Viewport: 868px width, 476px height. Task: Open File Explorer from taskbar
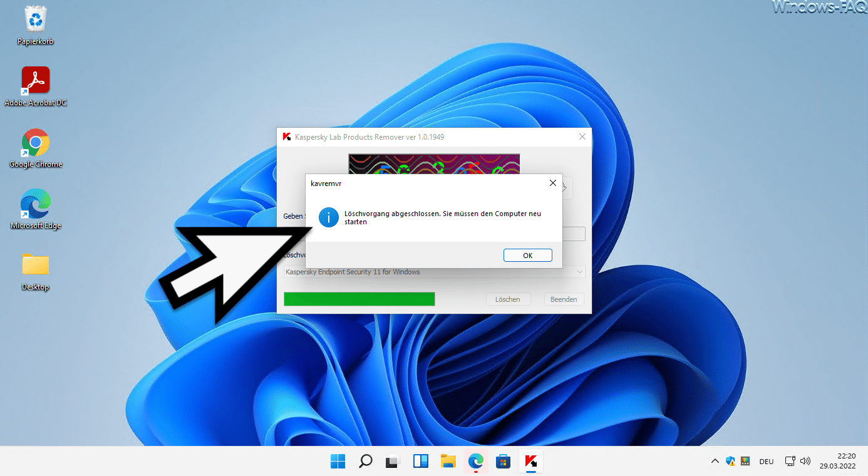point(448,462)
